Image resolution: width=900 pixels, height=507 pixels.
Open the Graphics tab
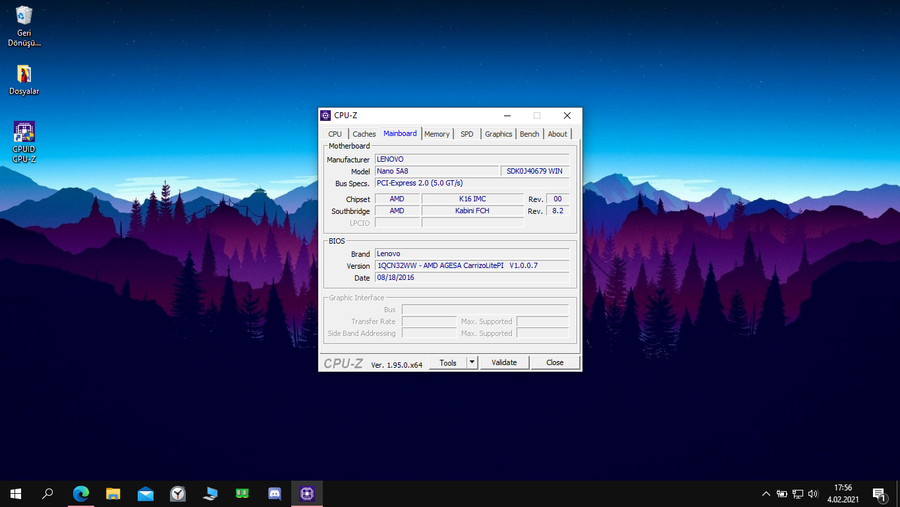coord(498,134)
